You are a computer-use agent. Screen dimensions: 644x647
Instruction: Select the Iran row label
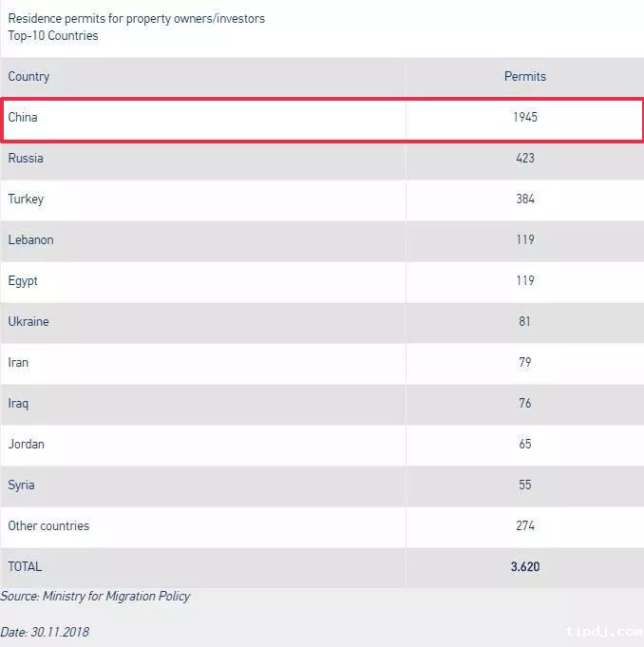tap(18, 362)
